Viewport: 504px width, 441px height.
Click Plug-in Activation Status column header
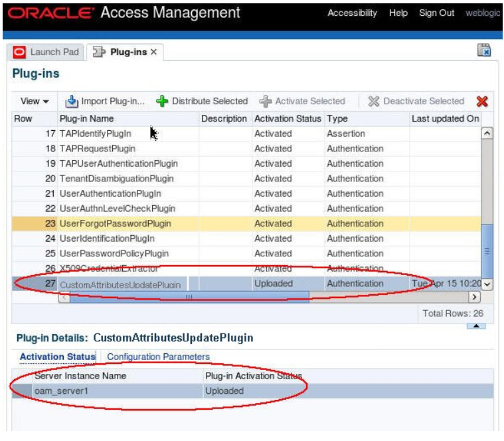click(x=253, y=376)
